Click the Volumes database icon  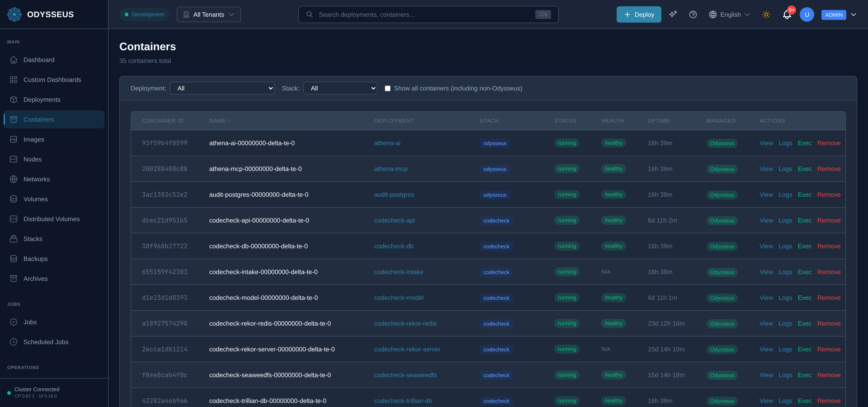click(14, 199)
